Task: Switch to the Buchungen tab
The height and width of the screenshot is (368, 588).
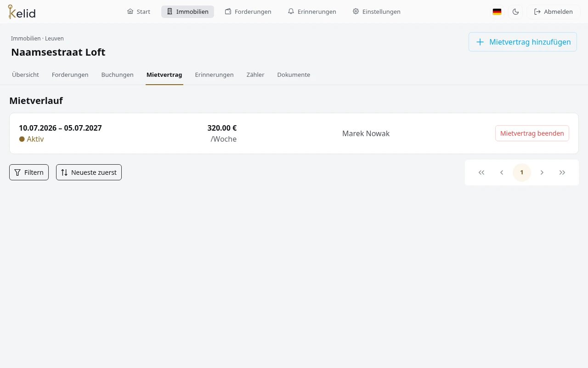Action: [x=117, y=75]
